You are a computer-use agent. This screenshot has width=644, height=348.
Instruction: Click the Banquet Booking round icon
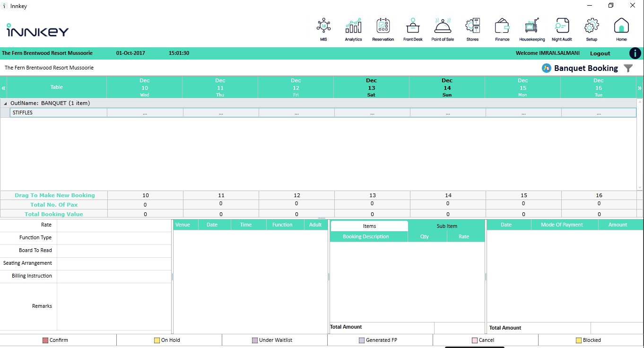click(546, 68)
